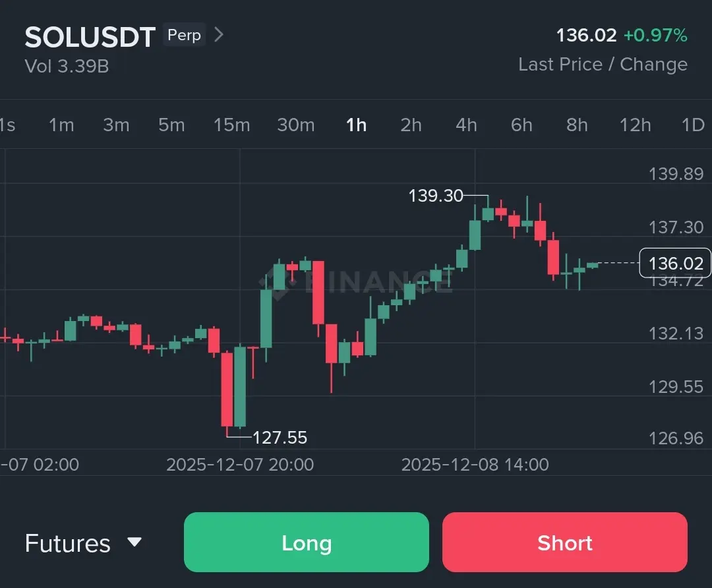Open the Futures dropdown triangle
Viewport: 712px width, 588px height.
tap(134, 542)
